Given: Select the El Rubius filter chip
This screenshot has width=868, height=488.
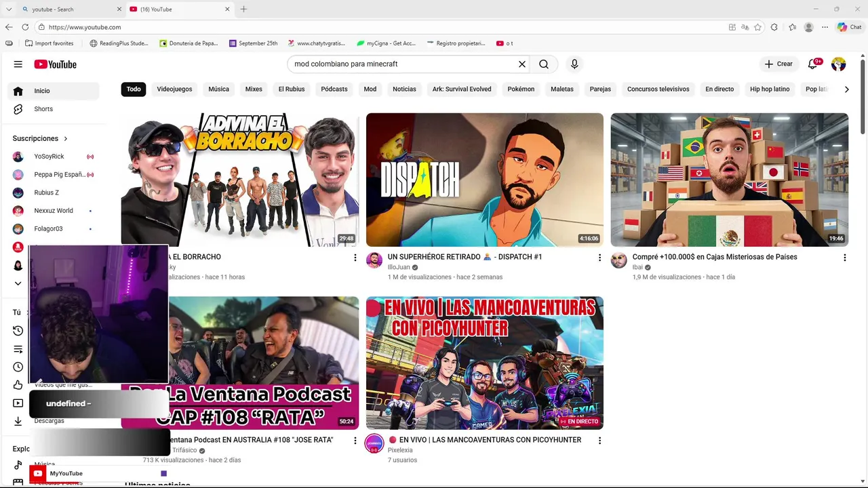Looking at the screenshot, I should 292,89.
